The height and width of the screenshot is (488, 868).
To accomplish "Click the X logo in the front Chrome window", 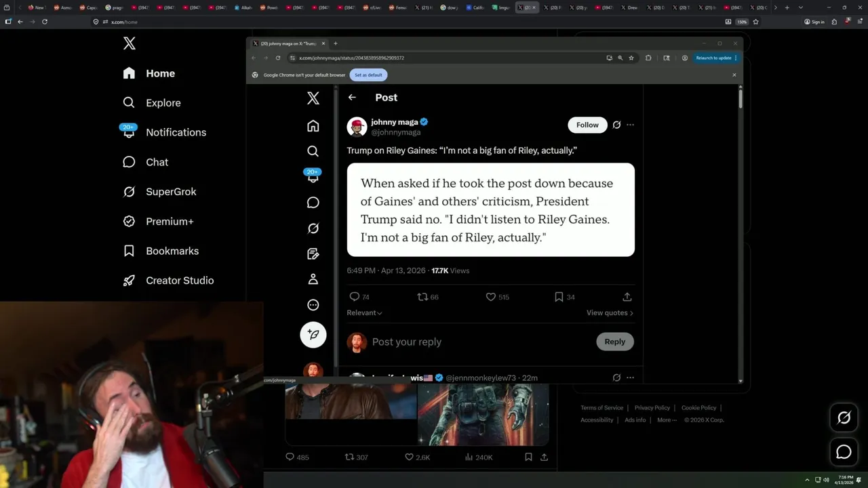I will tap(313, 98).
